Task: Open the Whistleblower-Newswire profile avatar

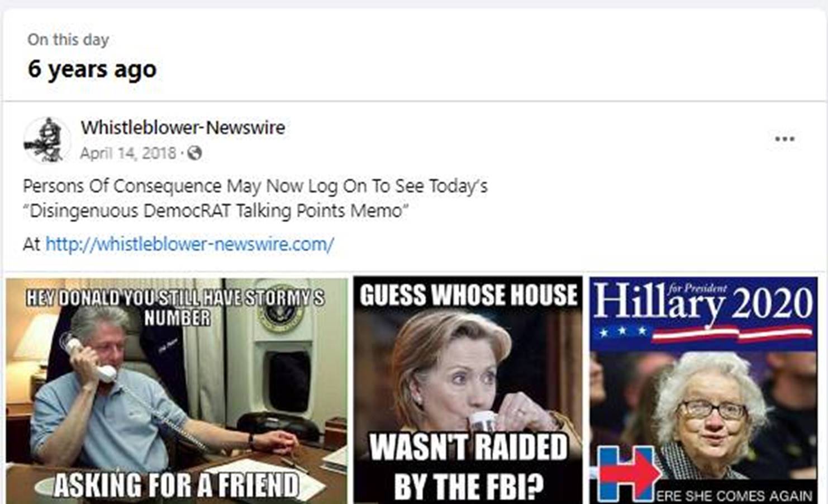Action: click(x=47, y=140)
